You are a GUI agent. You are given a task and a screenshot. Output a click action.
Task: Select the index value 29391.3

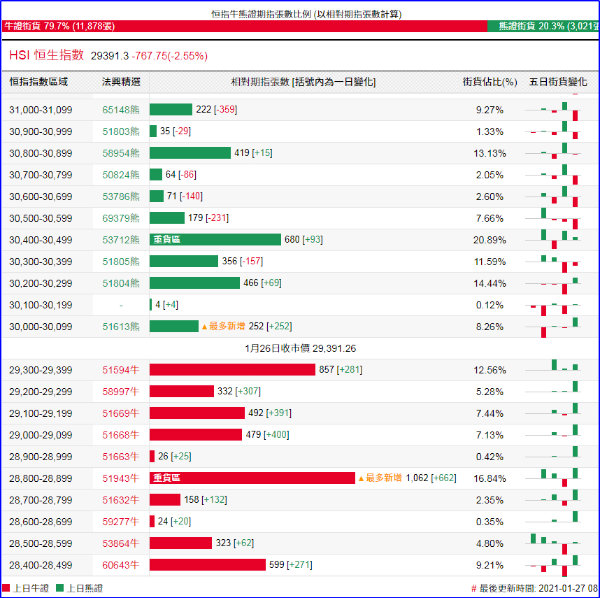[110, 56]
